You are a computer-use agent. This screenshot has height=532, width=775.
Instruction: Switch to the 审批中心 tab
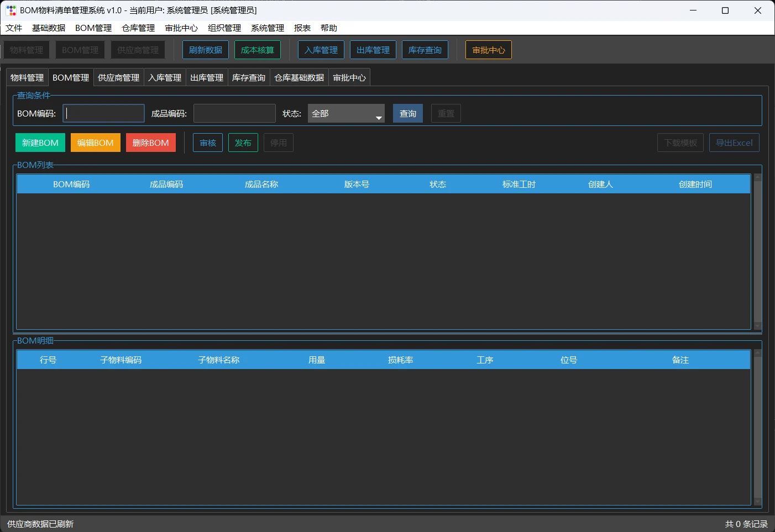(349, 78)
